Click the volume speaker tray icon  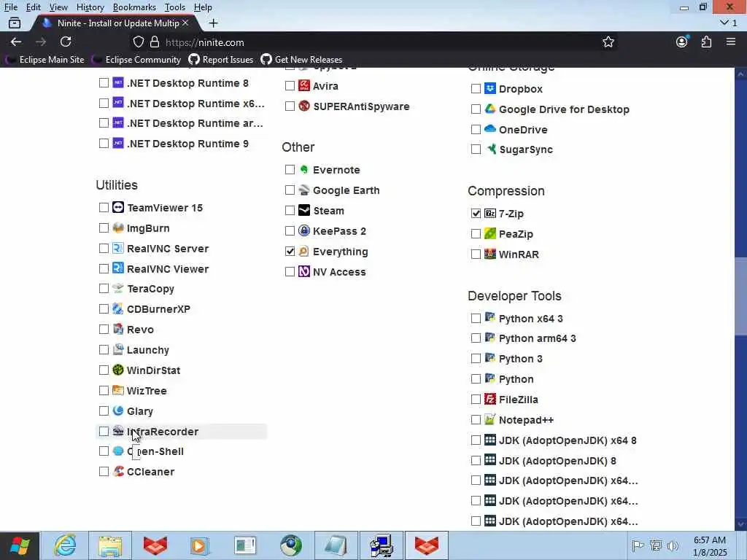click(673, 545)
